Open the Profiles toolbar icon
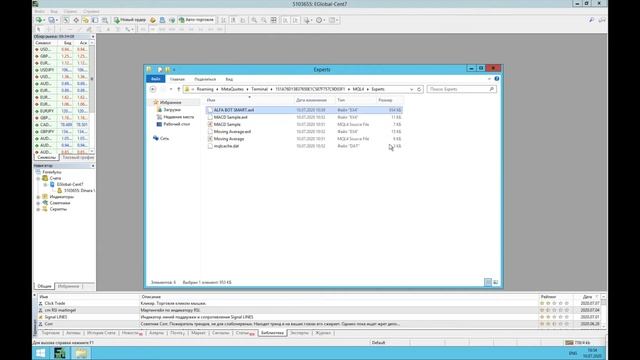Viewport: 640px width, 360px height. click(x=51, y=20)
